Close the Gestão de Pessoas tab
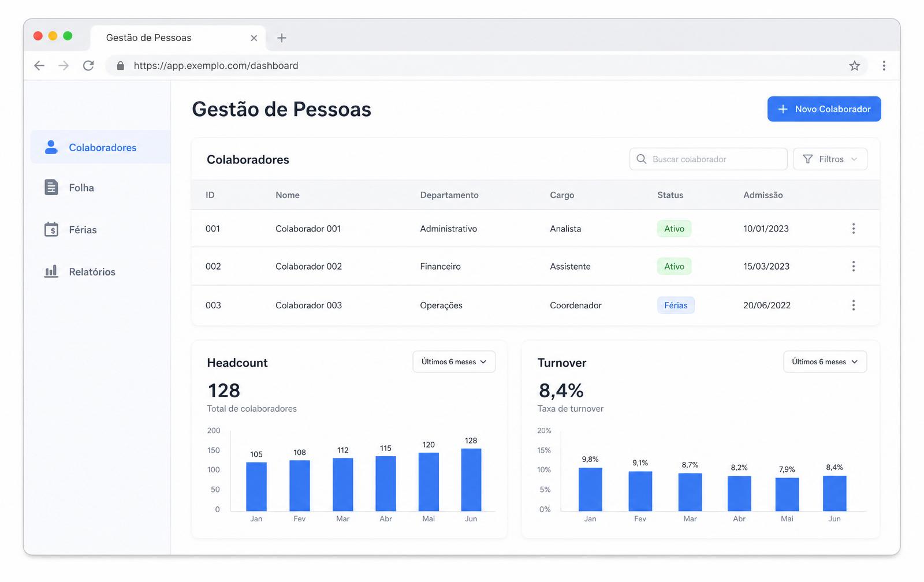The width and height of the screenshot is (924, 582). 254,38
